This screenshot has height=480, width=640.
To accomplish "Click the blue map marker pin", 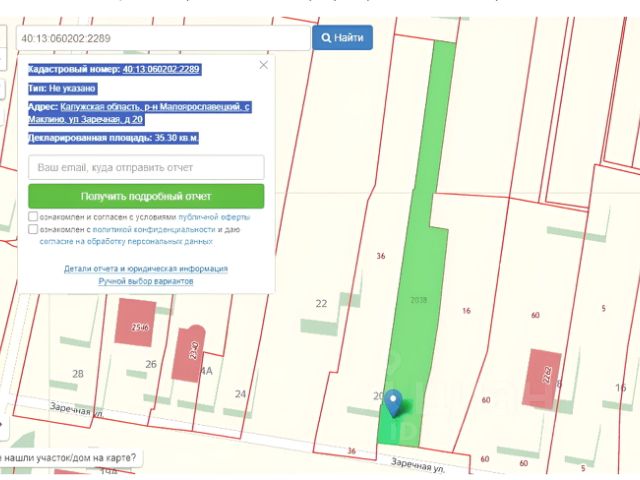I will pyautogui.click(x=394, y=402).
